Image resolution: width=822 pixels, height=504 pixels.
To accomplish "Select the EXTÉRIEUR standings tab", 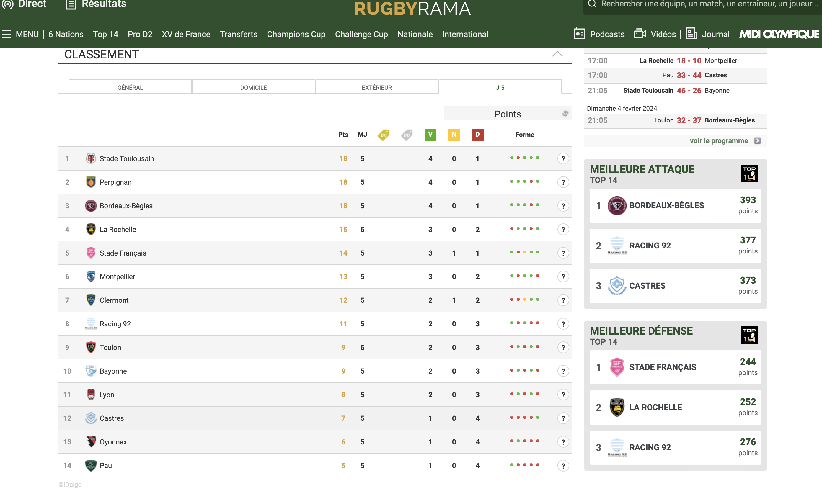I will point(376,87).
